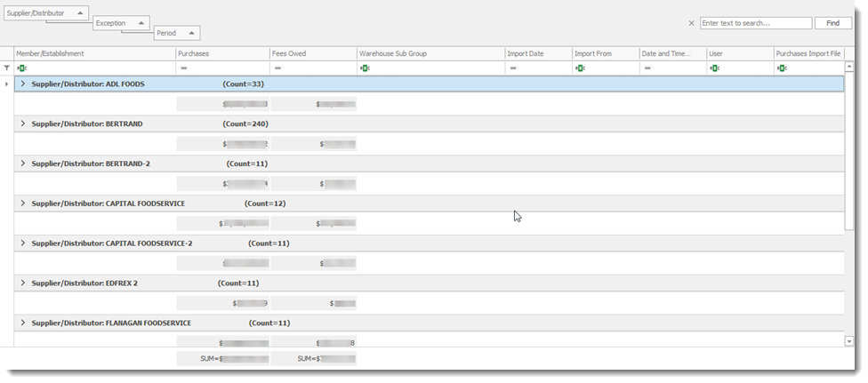This screenshot has height=383, width=868.
Task: Expand the EDFREX 2 supplier group
Action: 23,283
